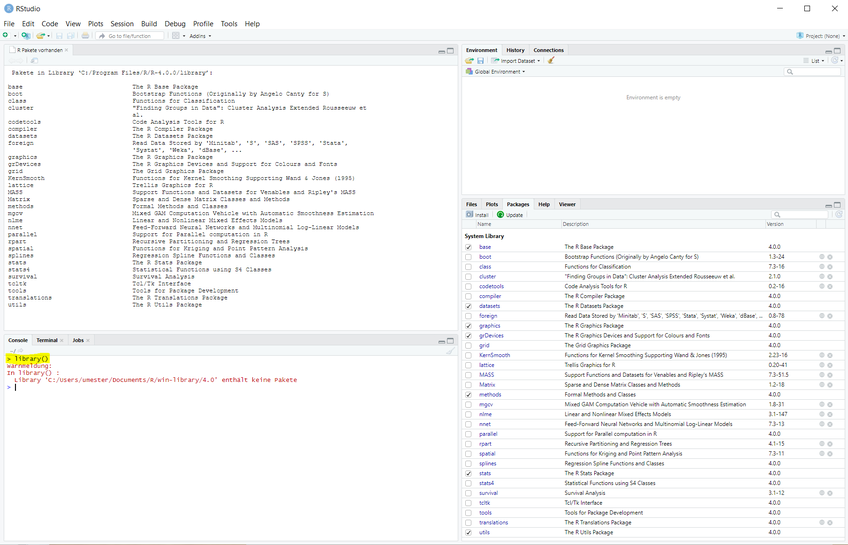
Task: Click the Environment load workspace icon
Action: point(469,61)
